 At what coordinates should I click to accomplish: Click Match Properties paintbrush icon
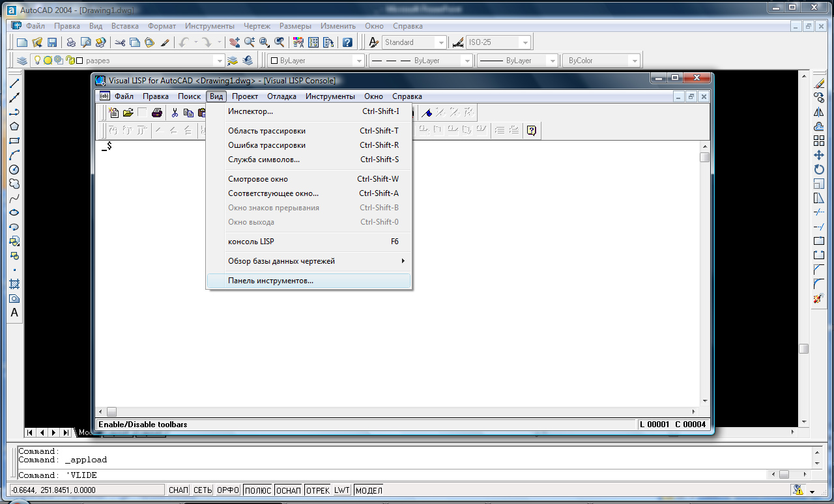click(x=165, y=42)
